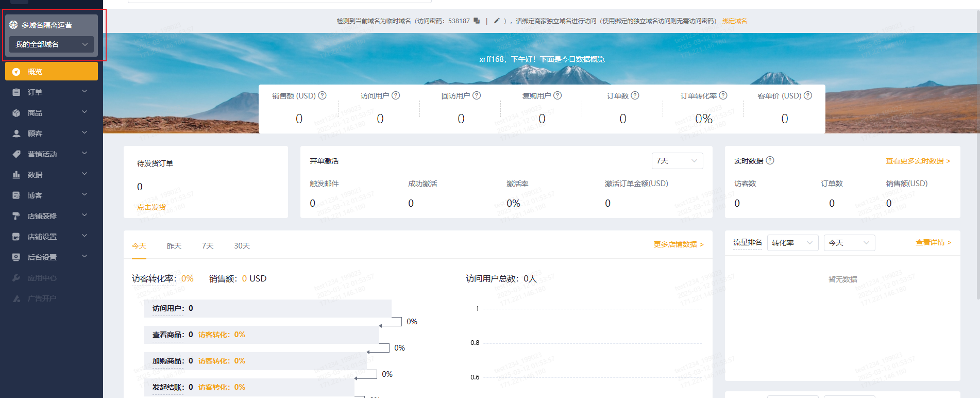
Task: Click the 加购商品 funnel bar
Action: point(256,361)
